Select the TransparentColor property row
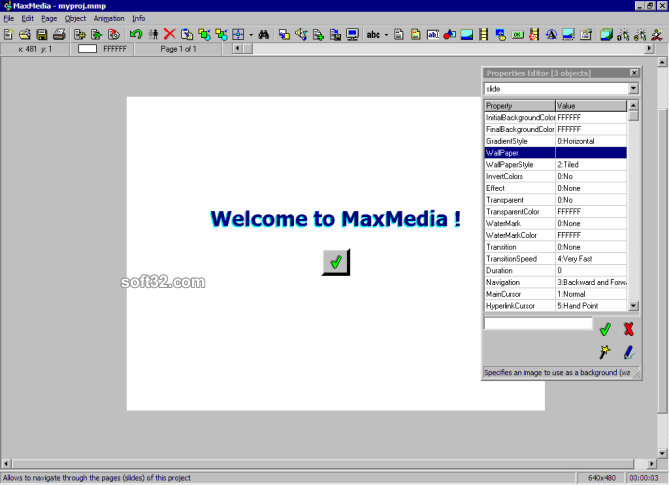The width and height of the screenshot is (669, 485). coord(556,212)
